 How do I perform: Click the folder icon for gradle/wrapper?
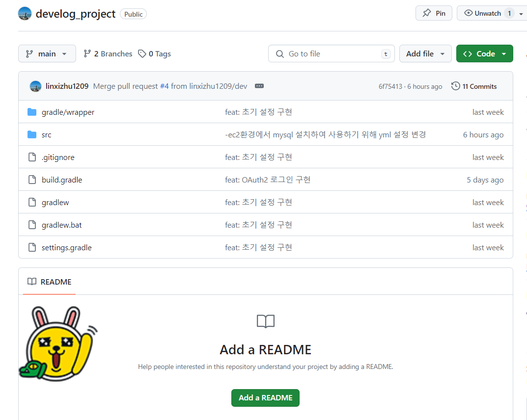tap(32, 112)
